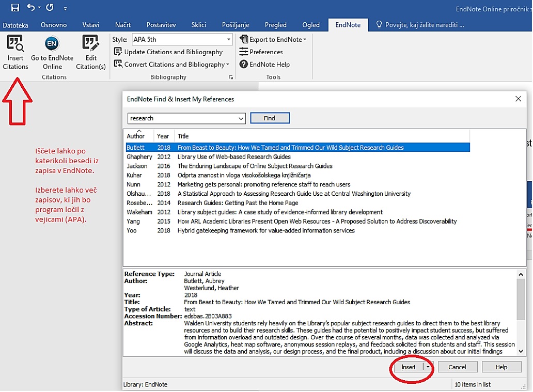Select the Sklici ribbon tab
Image resolution: width=533 pixels, height=392 pixels.
tap(198, 25)
